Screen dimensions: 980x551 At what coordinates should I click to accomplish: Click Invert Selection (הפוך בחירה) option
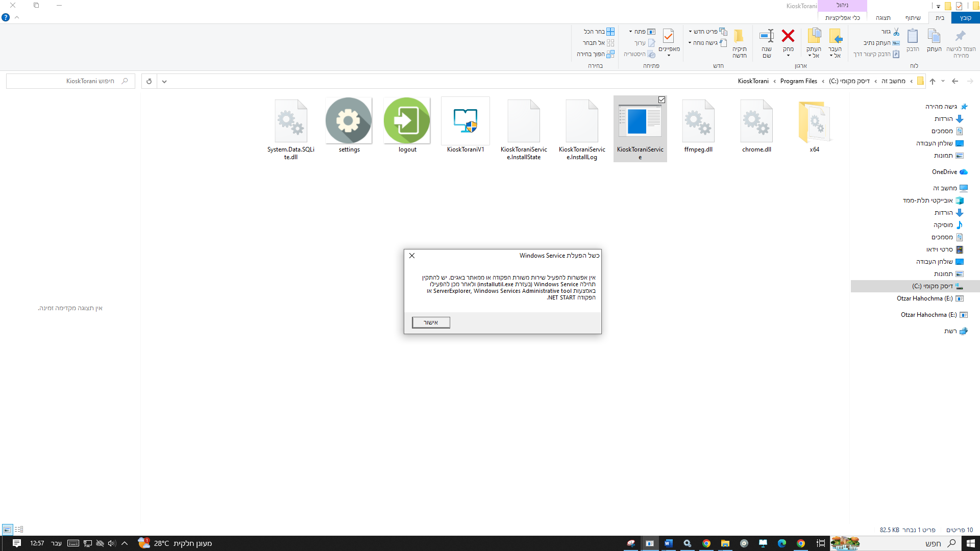(596, 54)
